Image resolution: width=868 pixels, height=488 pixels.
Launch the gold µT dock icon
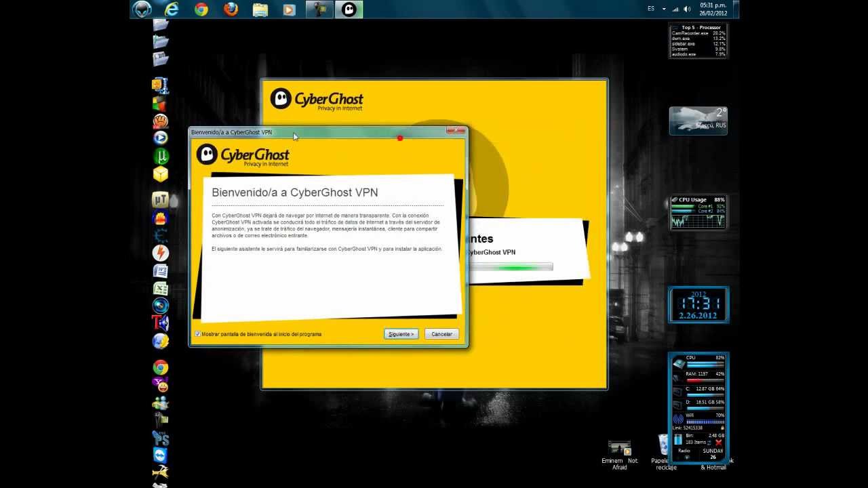160,199
